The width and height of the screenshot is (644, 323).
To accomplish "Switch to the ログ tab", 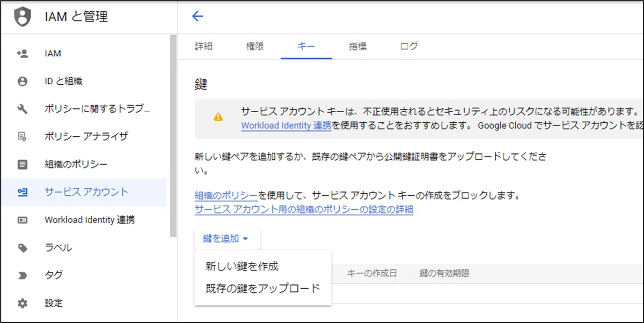I will 409,46.
